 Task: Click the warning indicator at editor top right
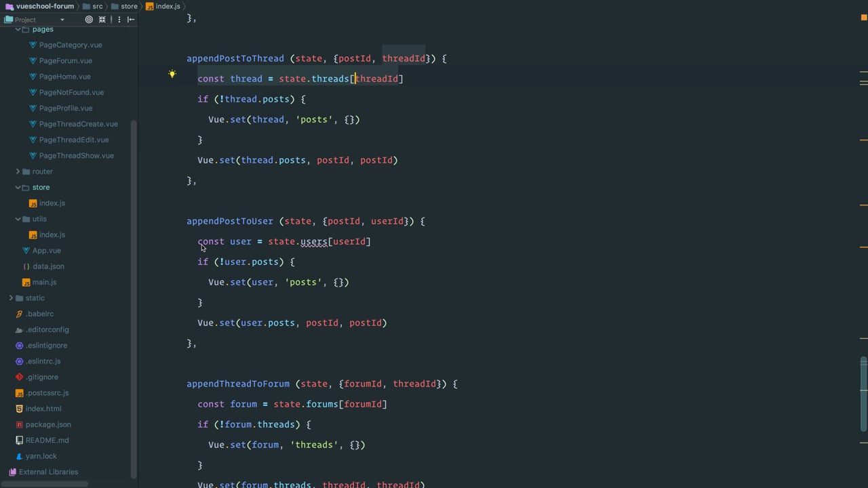(x=864, y=18)
